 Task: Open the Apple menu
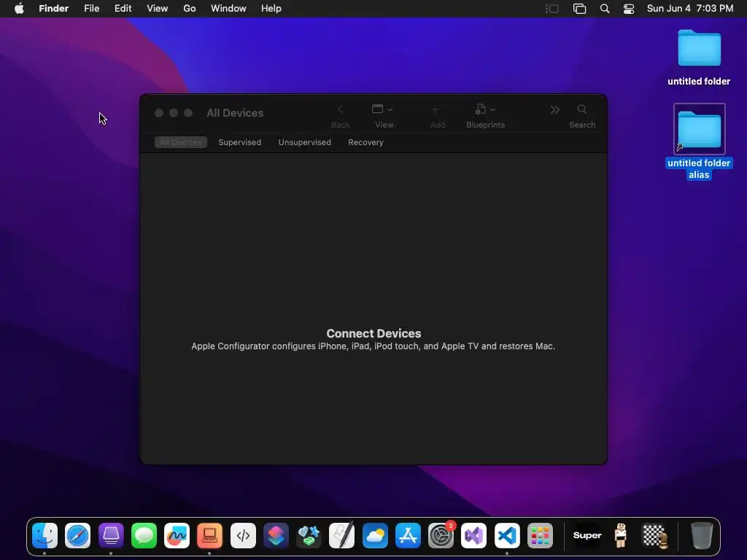[19, 9]
